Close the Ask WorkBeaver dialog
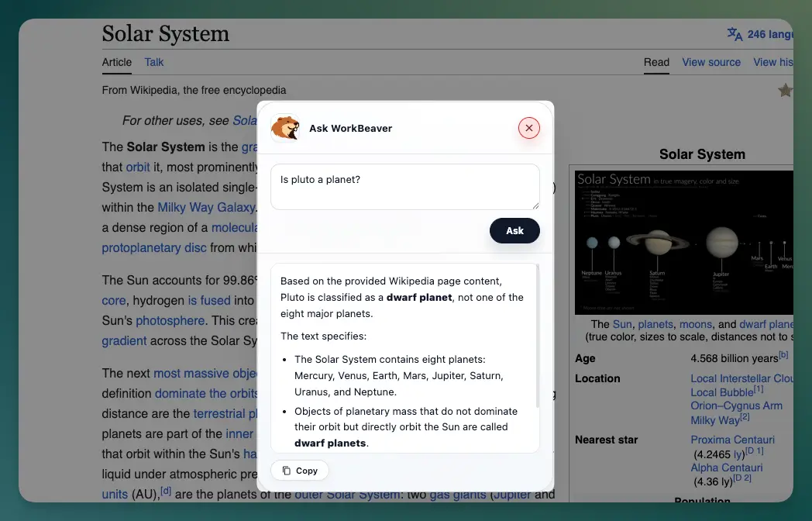Viewport: 812px width, 521px height. click(528, 128)
